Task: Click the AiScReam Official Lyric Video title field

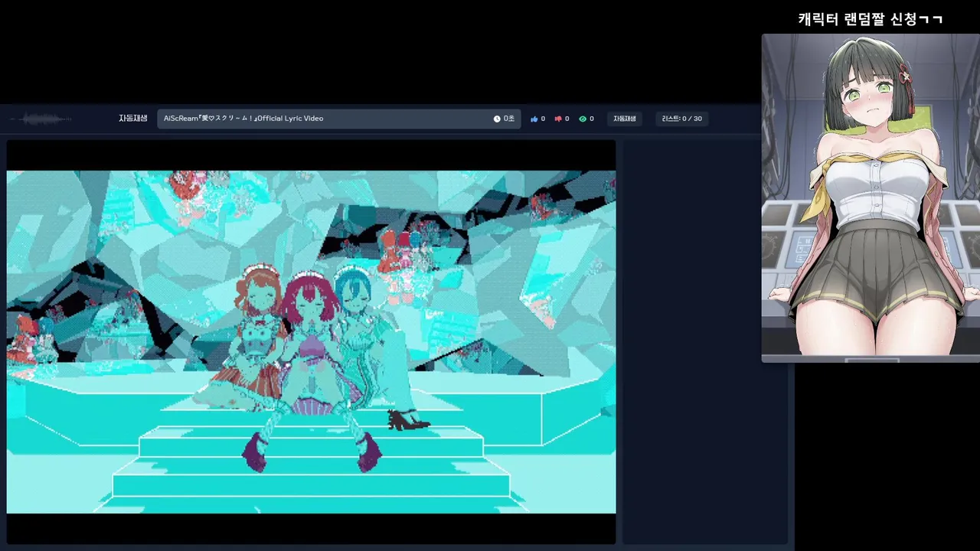Action: pyautogui.click(x=338, y=119)
